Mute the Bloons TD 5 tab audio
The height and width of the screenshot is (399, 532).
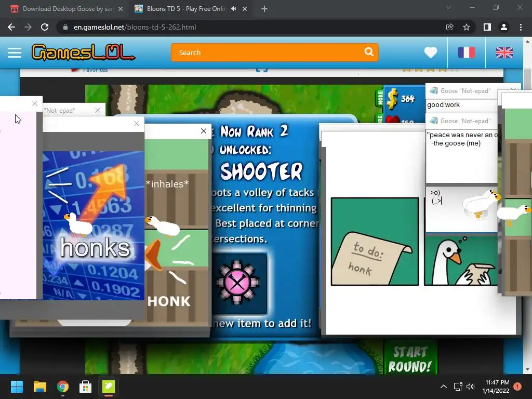point(233,9)
